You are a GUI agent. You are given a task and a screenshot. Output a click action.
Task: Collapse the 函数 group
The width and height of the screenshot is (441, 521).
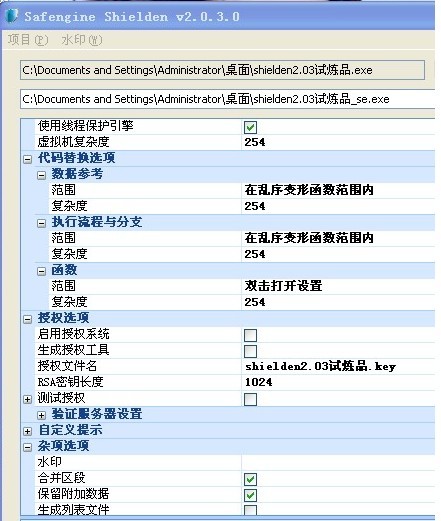tap(41, 271)
